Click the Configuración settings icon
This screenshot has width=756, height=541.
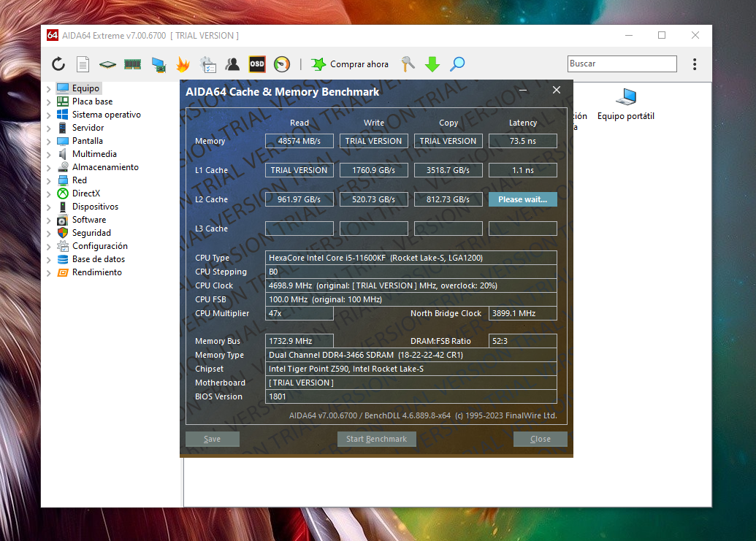coord(63,246)
